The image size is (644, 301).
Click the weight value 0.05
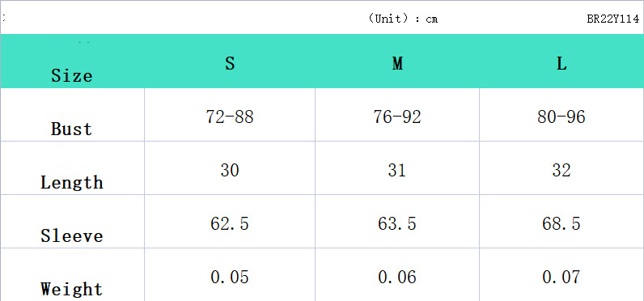230,277
